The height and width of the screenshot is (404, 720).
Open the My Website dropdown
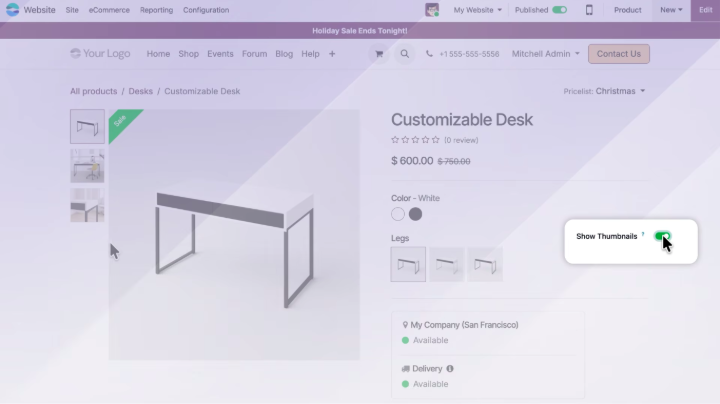[478, 10]
